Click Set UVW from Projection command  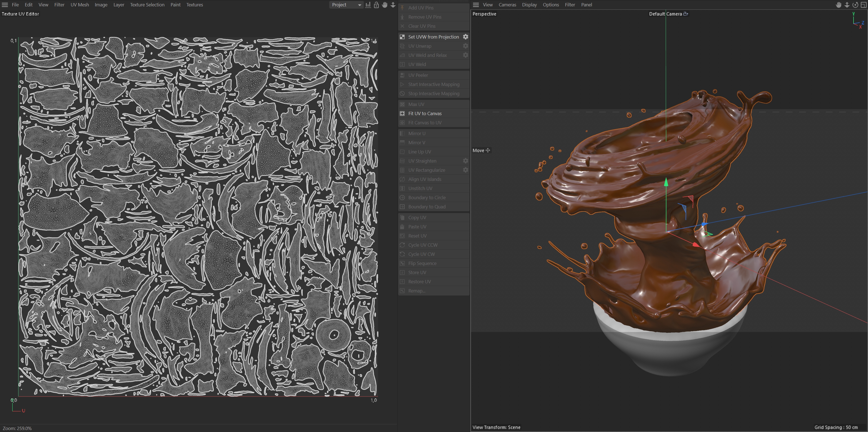[x=433, y=37]
